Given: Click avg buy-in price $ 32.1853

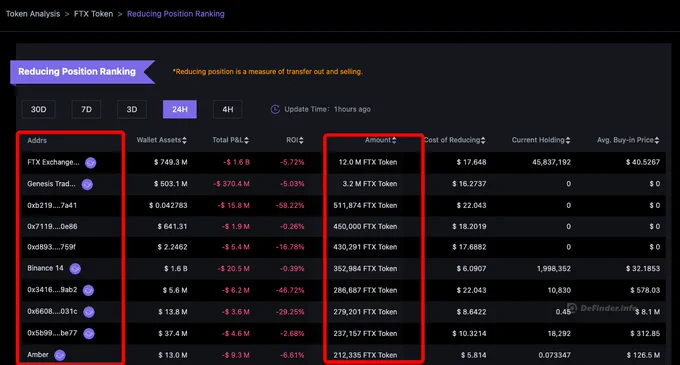Looking at the screenshot, I should pyautogui.click(x=643, y=269).
